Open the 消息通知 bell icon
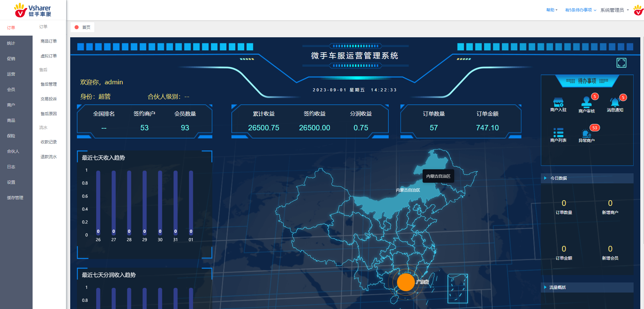Screen dimensions: 644x309 coord(615,102)
